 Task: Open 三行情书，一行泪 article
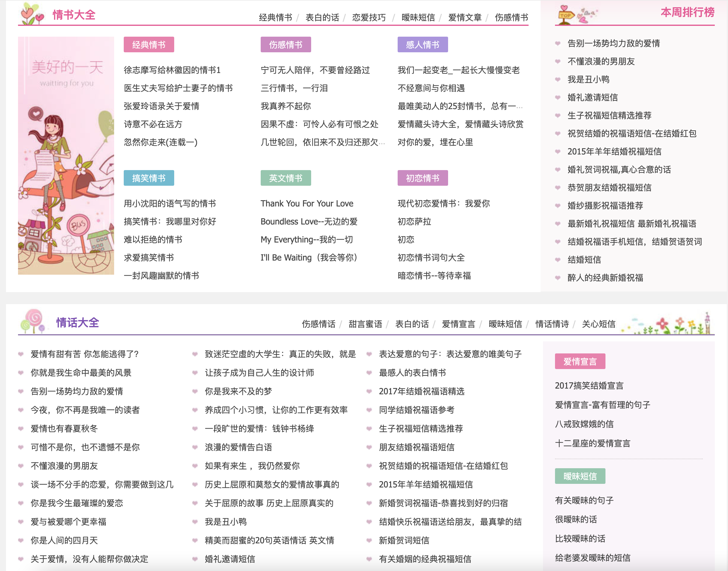294,88
